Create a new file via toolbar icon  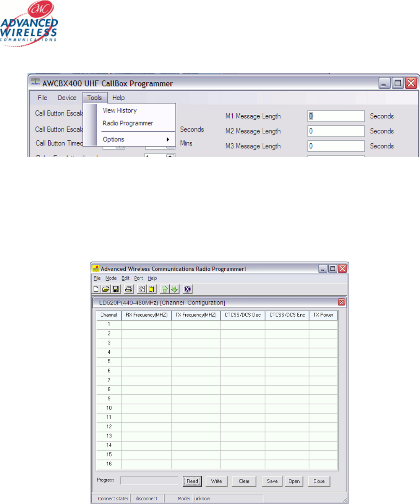coord(96,289)
